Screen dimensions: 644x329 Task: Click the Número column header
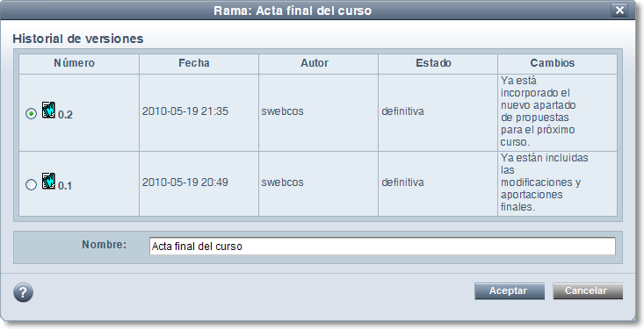pyautogui.click(x=75, y=63)
